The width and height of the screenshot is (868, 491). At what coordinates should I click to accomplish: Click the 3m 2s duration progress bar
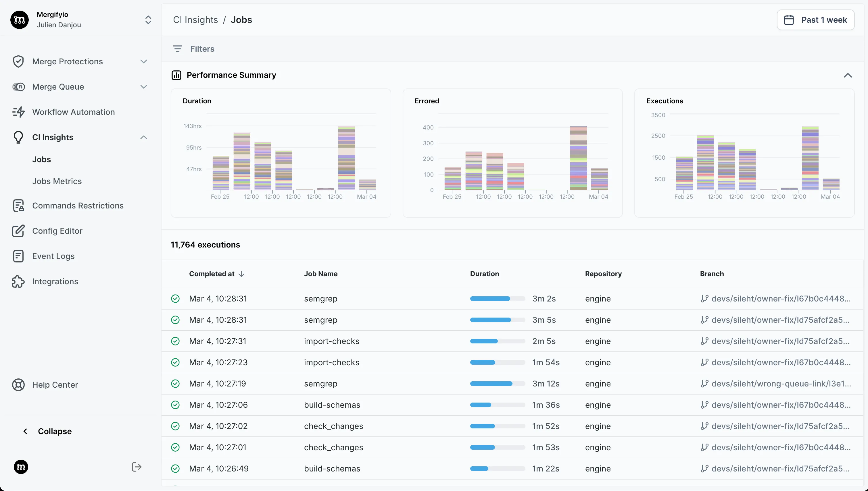[x=498, y=299]
